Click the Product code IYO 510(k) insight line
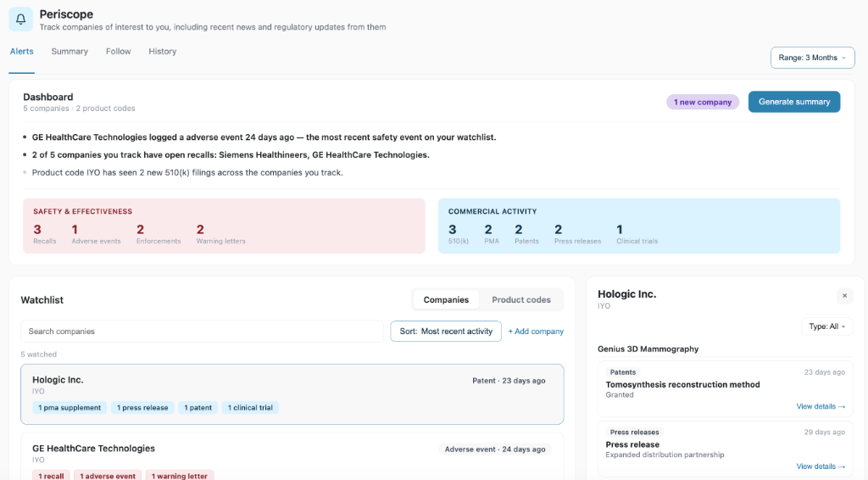The width and height of the screenshot is (868, 480). (187, 173)
